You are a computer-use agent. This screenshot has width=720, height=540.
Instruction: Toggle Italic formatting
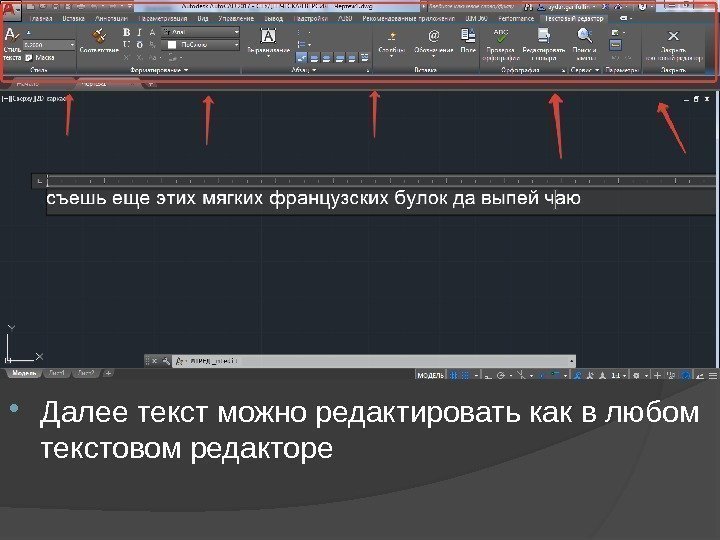[139, 32]
